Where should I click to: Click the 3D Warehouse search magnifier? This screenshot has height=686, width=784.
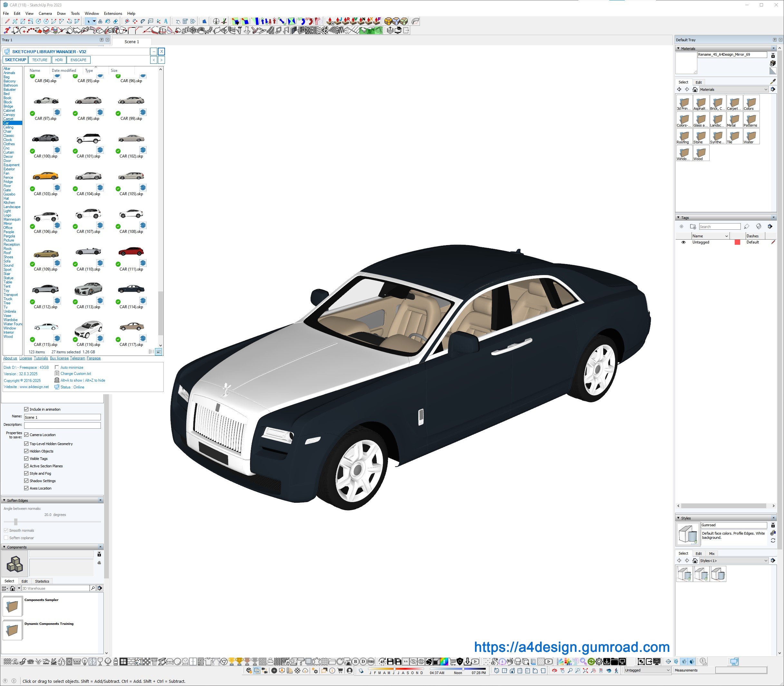click(x=93, y=588)
